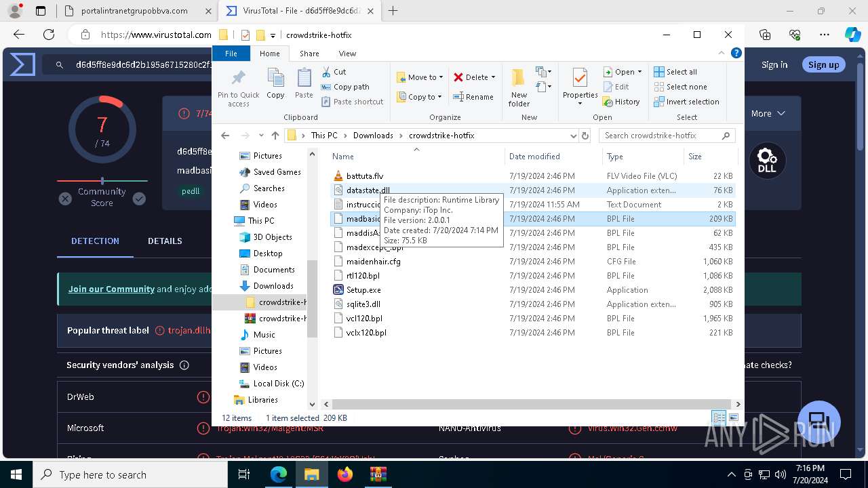Click the Cut command
This screenshot has height=488, width=868.
point(334,71)
